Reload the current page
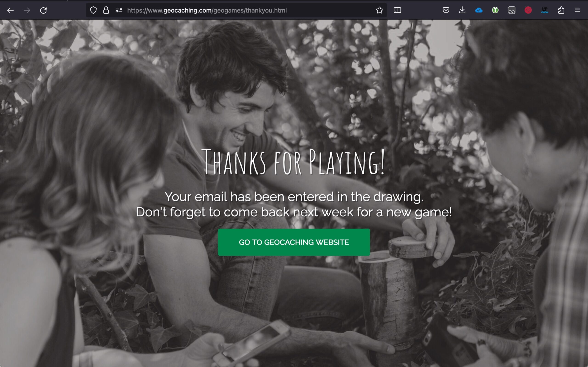 [x=43, y=10]
